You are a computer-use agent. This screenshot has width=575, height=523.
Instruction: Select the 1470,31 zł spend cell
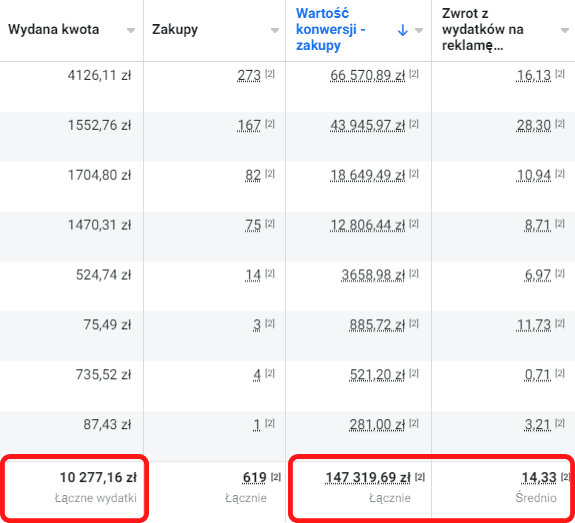pyautogui.click(x=99, y=225)
